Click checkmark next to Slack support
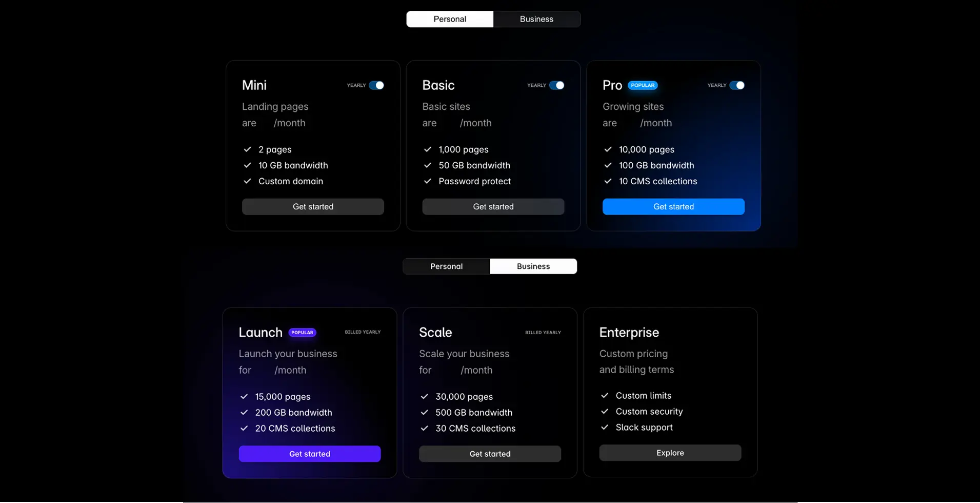The height and width of the screenshot is (503, 980). (x=605, y=428)
